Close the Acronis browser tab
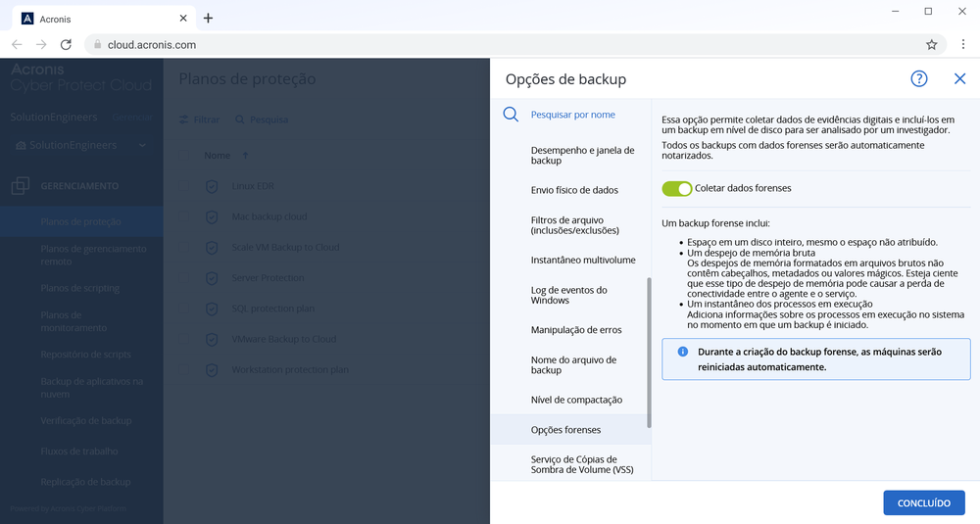 (183, 18)
